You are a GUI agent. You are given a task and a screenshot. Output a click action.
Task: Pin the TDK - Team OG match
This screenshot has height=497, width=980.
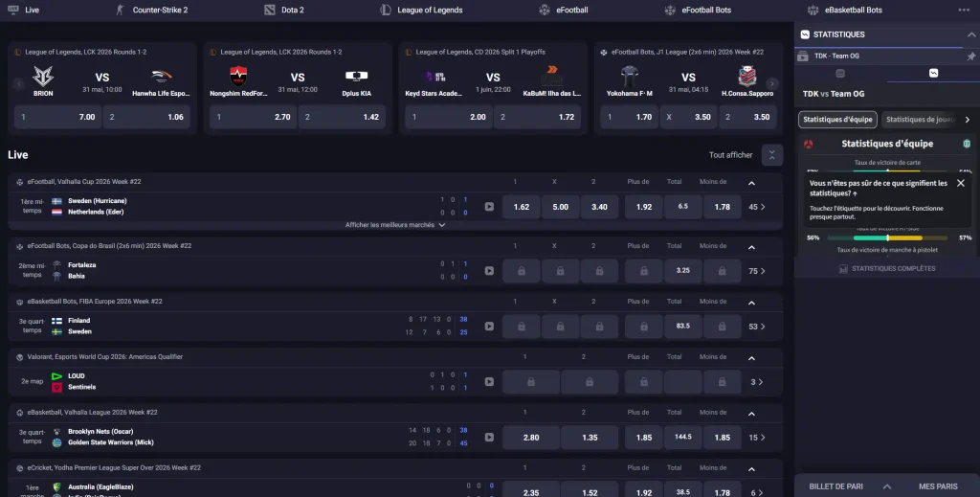(970, 56)
